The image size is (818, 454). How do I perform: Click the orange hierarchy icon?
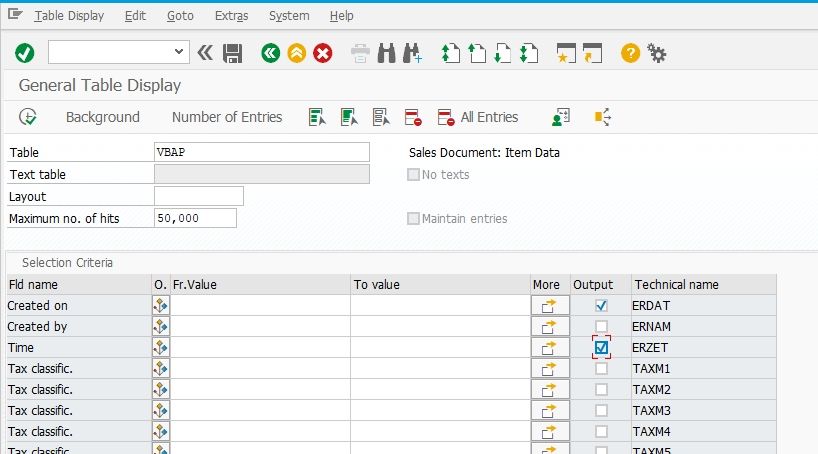603,117
